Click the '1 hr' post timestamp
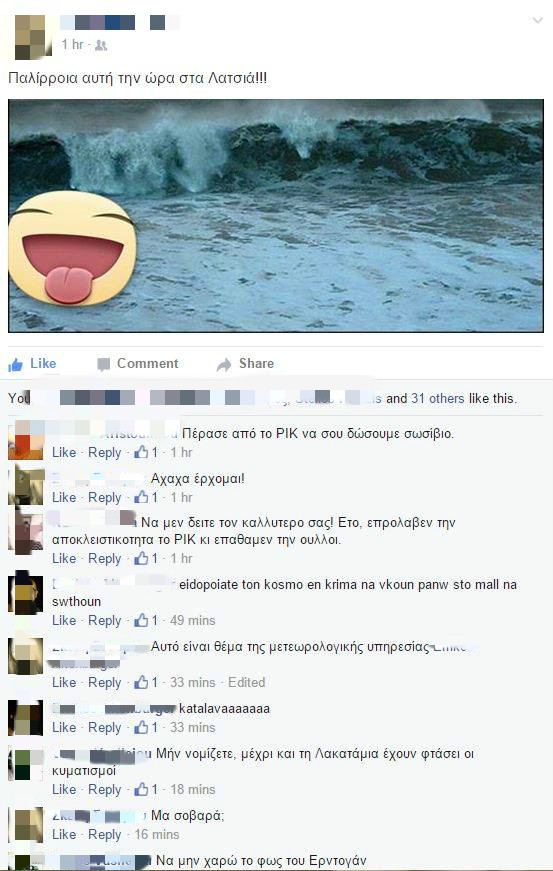 (73, 44)
